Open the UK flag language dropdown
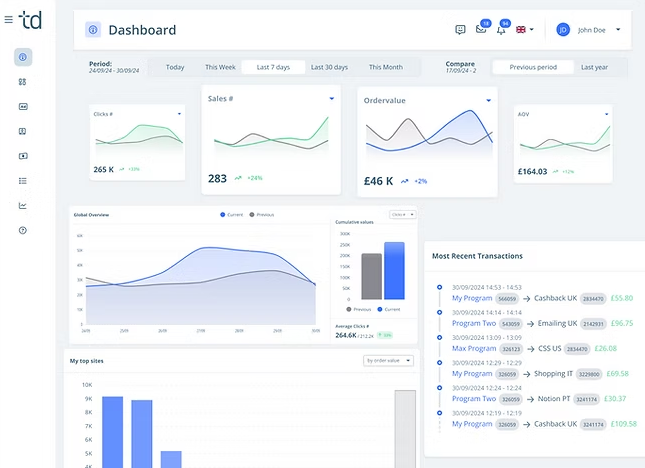This screenshot has height=468, width=645. point(525,30)
